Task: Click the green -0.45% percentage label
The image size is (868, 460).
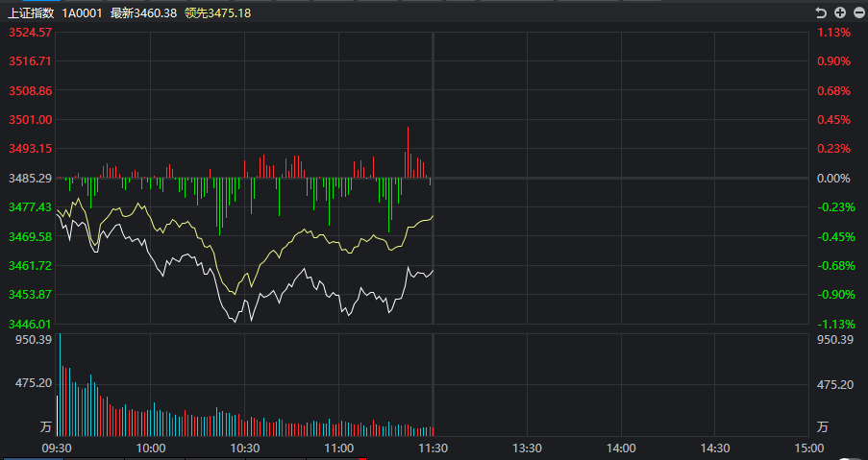Action: click(836, 236)
